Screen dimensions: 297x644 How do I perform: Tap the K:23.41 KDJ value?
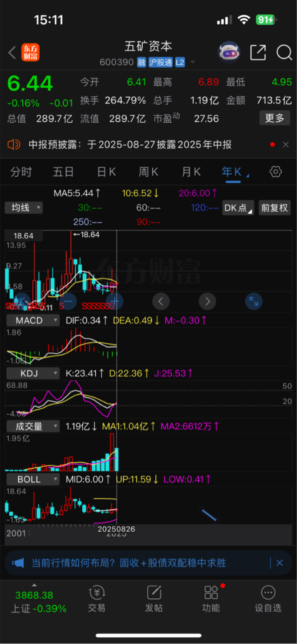(84, 373)
